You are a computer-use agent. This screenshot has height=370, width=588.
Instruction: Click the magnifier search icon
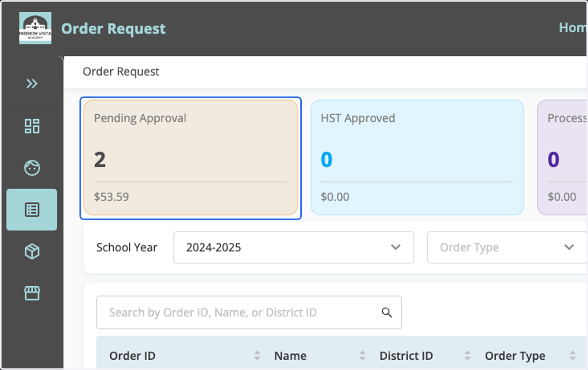[x=387, y=313]
